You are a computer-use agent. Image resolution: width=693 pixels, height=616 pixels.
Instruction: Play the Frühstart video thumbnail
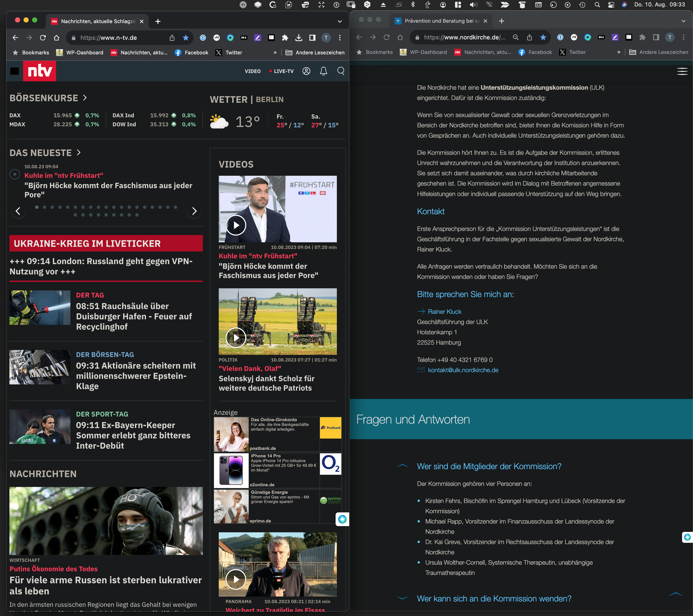[x=236, y=225]
